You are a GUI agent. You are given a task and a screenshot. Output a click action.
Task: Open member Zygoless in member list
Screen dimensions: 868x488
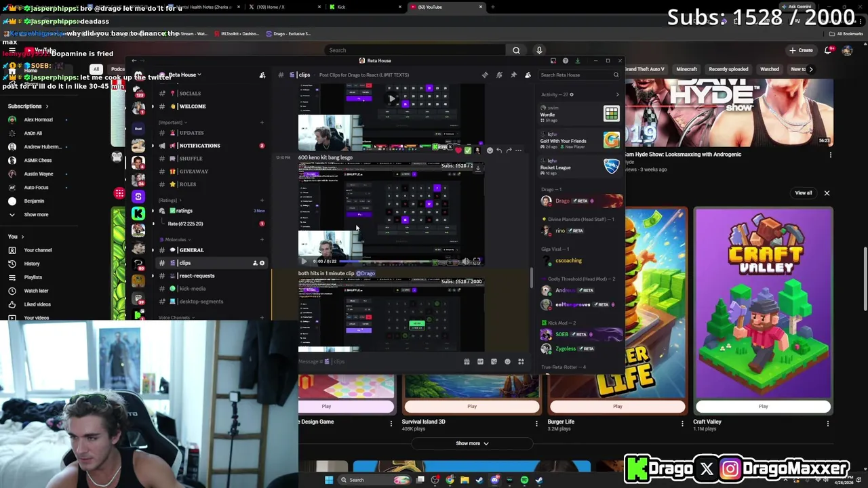pyautogui.click(x=580, y=348)
